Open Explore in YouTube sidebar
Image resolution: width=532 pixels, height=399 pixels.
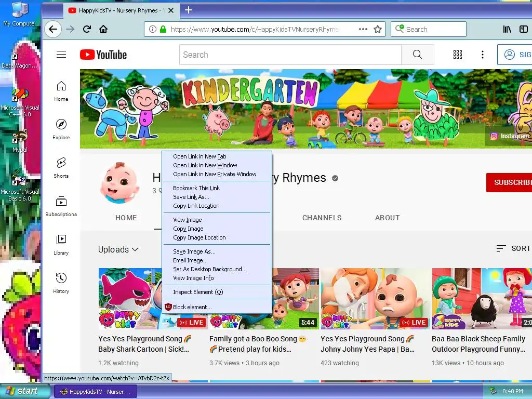tap(61, 129)
